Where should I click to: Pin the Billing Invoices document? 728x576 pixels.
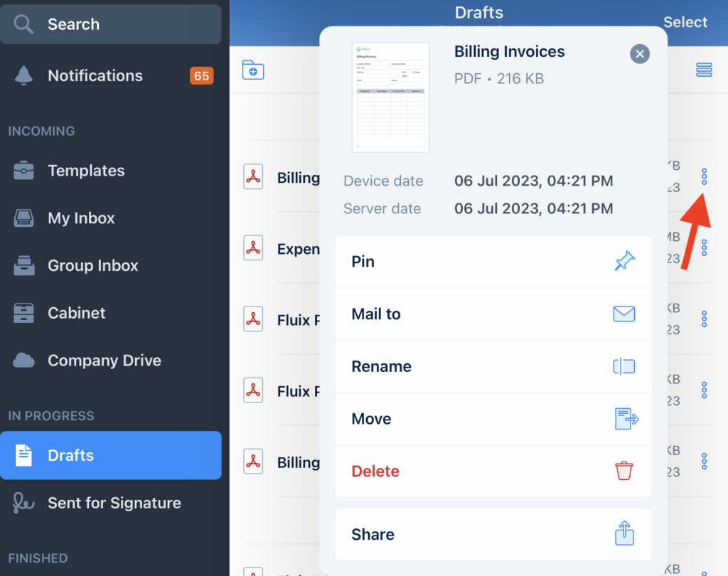tap(493, 262)
